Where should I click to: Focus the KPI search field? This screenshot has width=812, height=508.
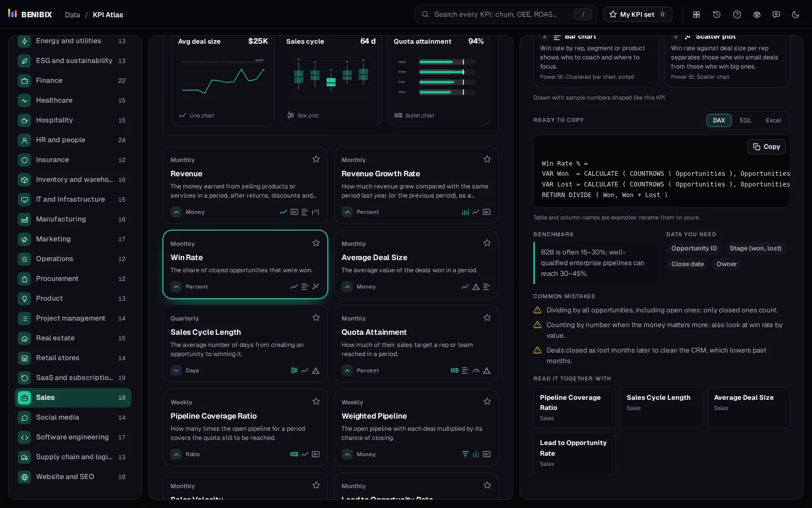505,14
